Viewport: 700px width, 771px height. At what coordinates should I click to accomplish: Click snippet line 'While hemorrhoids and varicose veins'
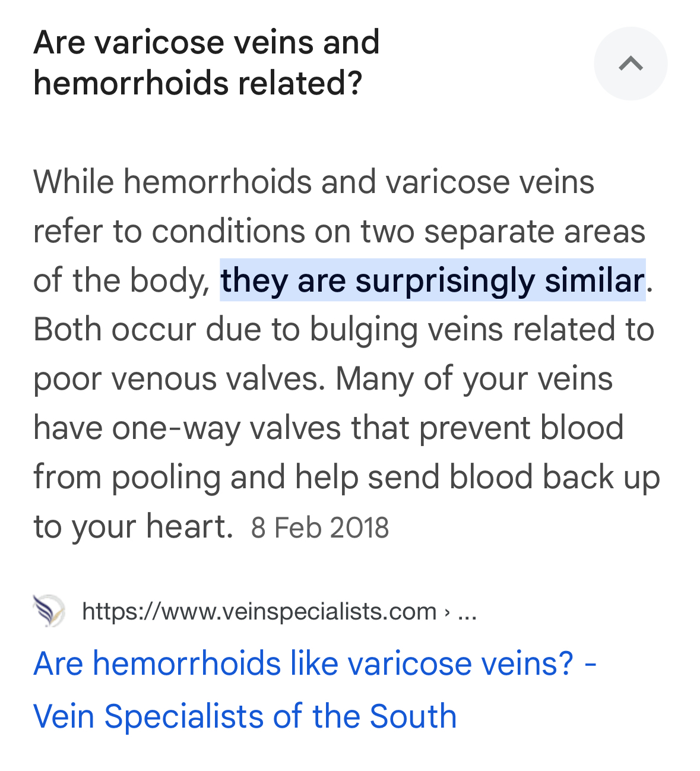click(x=314, y=181)
